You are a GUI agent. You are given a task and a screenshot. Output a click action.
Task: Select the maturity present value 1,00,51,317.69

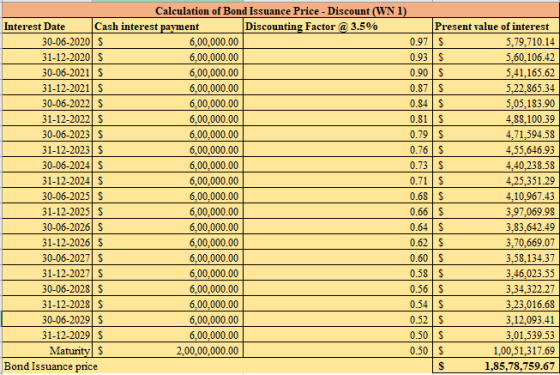coord(496,350)
